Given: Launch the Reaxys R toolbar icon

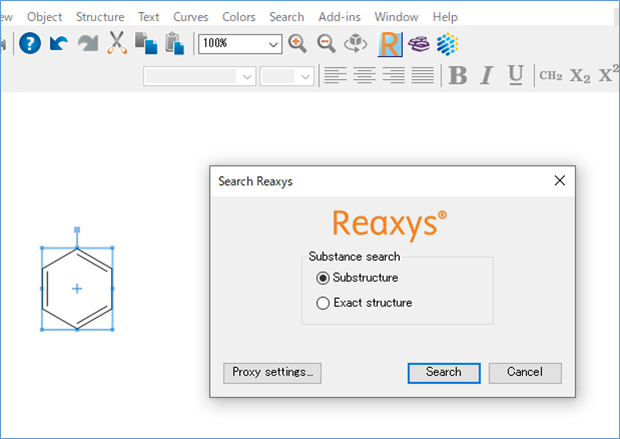Looking at the screenshot, I should [390, 44].
